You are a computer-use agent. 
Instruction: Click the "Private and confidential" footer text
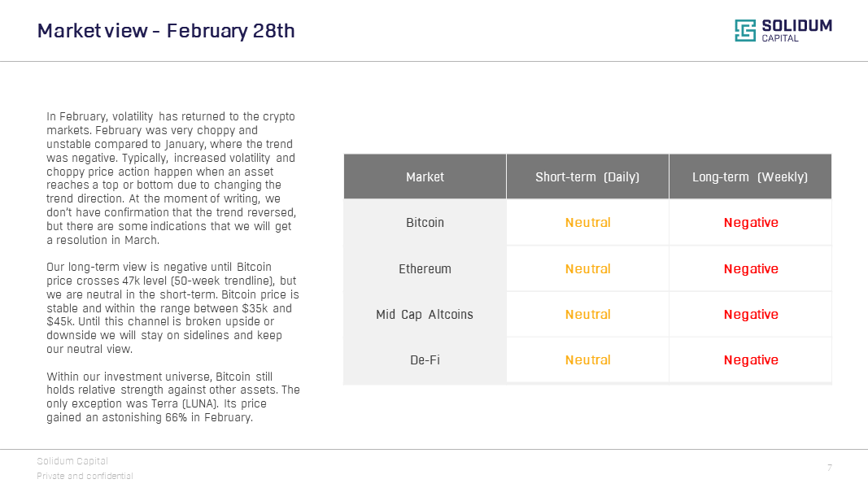[x=85, y=476]
